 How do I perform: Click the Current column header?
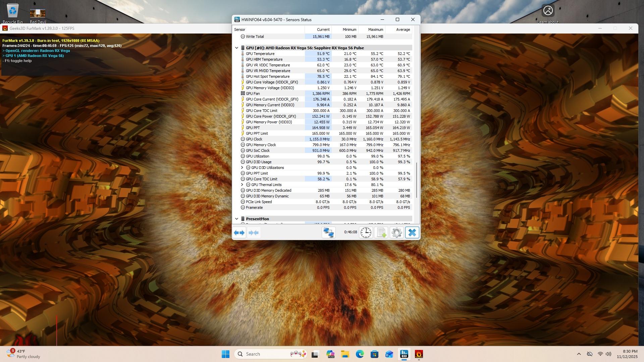[x=318, y=29]
